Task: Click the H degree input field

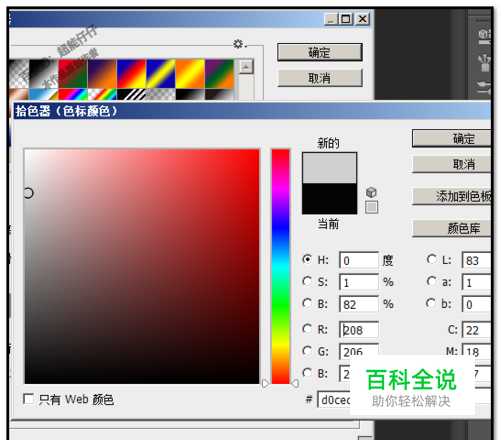Action: coord(359,260)
